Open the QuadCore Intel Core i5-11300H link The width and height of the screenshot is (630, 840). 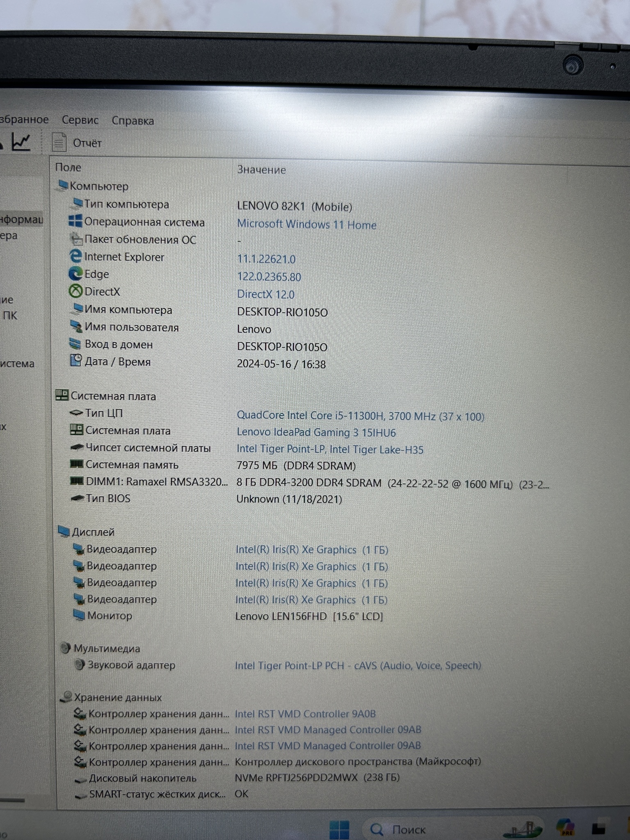[x=361, y=416]
